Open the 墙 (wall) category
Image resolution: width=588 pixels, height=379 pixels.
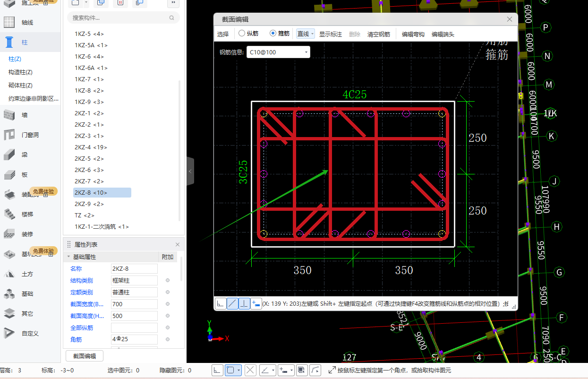tap(25, 115)
